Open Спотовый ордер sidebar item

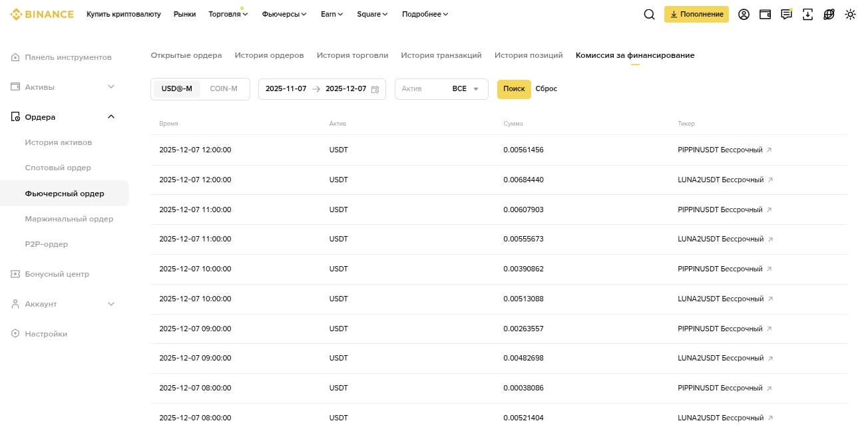pyautogui.click(x=58, y=168)
